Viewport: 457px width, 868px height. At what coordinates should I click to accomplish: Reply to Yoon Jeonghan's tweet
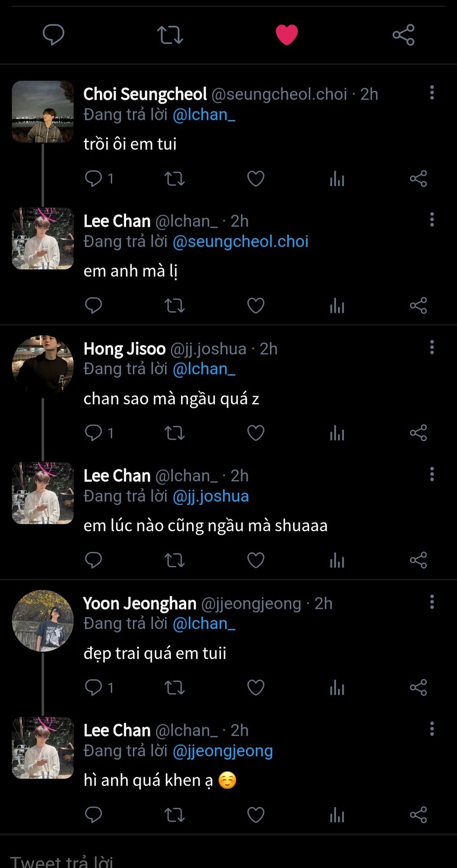click(94, 688)
